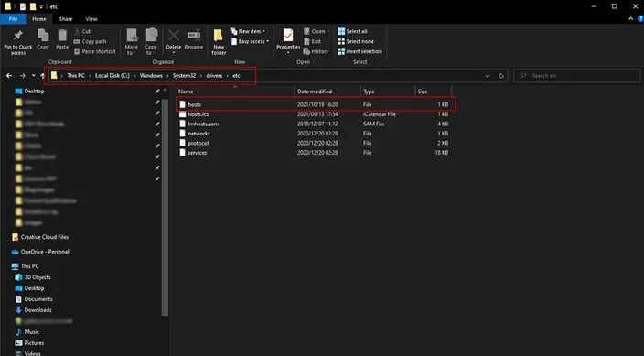Open the Move to command

[x=132, y=41]
